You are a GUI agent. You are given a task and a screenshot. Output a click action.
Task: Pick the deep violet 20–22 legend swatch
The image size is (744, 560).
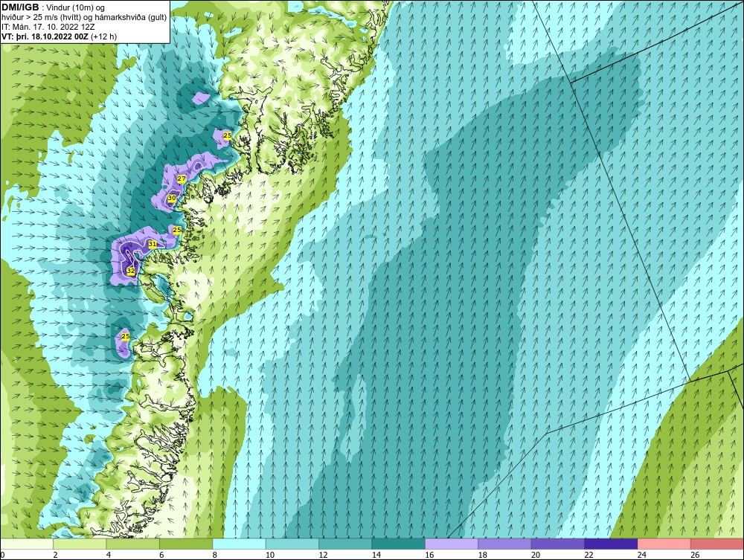pyautogui.click(x=558, y=544)
